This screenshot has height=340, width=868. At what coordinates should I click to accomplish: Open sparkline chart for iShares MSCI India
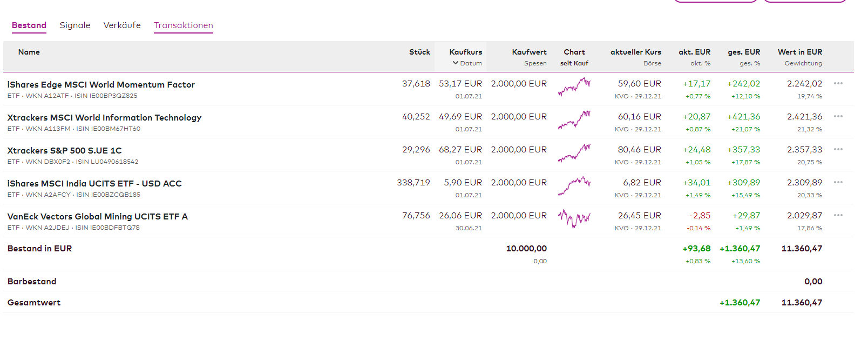point(574,185)
